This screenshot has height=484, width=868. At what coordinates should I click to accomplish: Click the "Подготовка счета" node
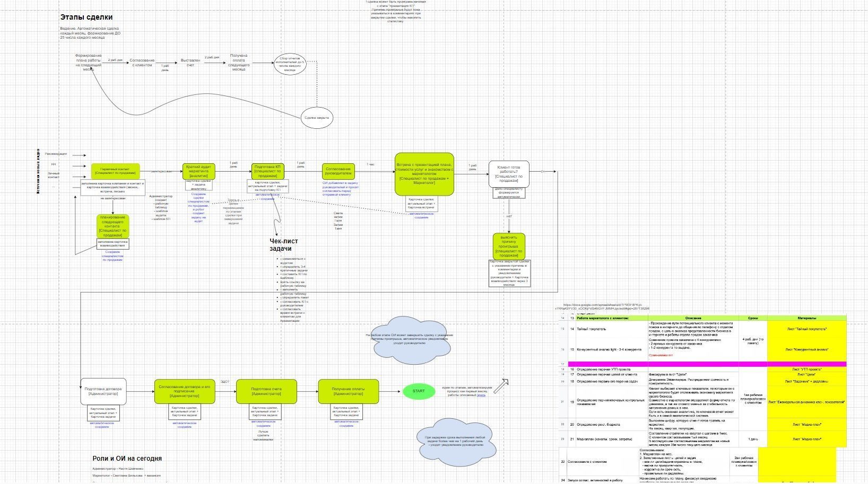266,392
